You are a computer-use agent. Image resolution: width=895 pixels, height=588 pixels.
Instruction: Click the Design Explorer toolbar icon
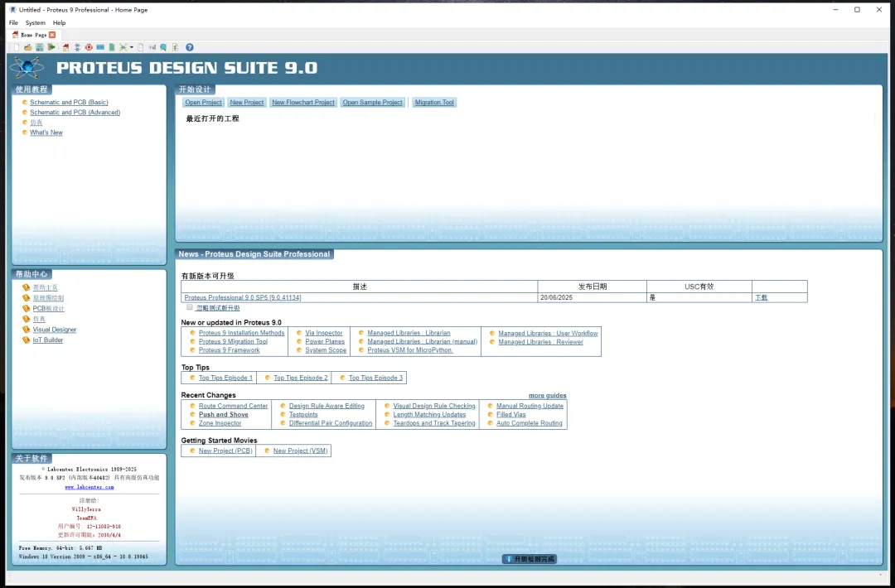click(123, 47)
